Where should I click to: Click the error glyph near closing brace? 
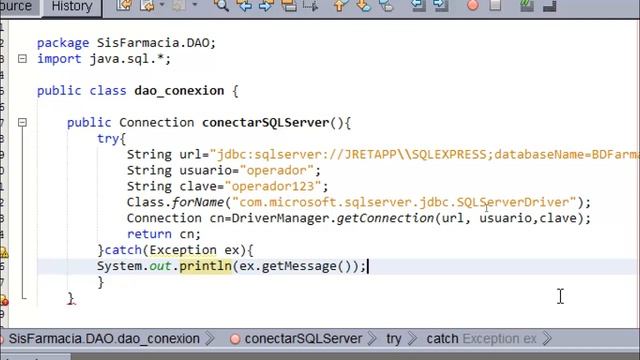click(4, 301)
